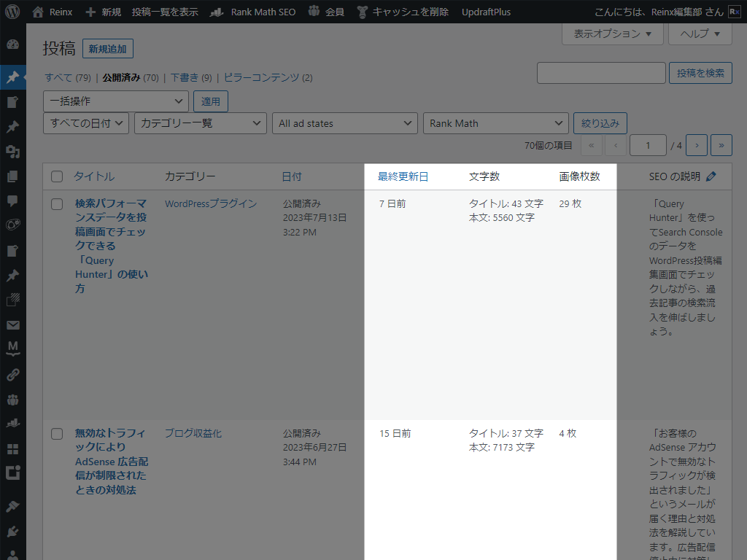Filter posts by 下書き (9)
This screenshot has height=560, width=747.
tap(191, 77)
